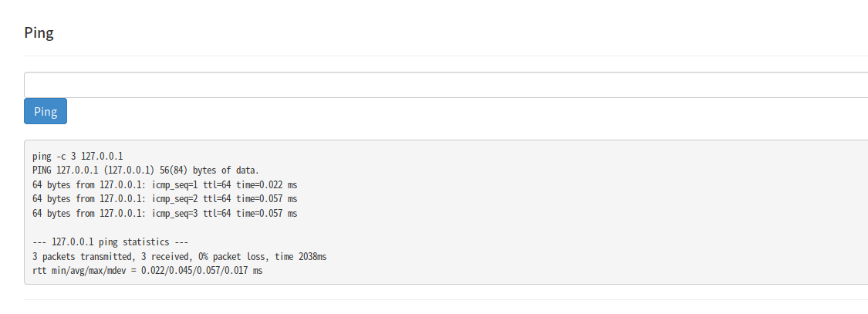Image resolution: width=868 pixels, height=314 pixels.
Task: Focus the ping address input field
Action: (x=446, y=85)
